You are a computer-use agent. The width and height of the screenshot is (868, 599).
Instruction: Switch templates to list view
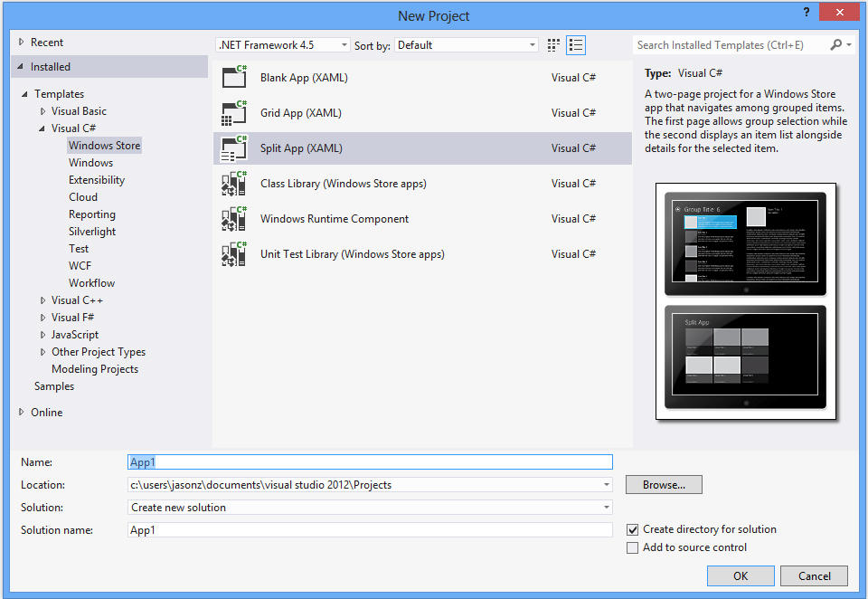coord(576,44)
